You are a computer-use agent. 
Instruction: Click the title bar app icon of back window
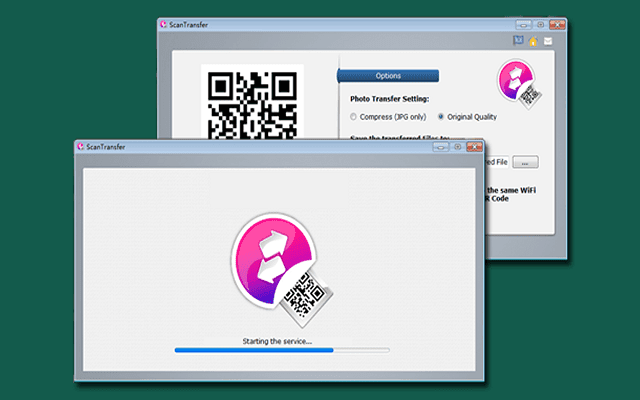click(x=164, y=24)
